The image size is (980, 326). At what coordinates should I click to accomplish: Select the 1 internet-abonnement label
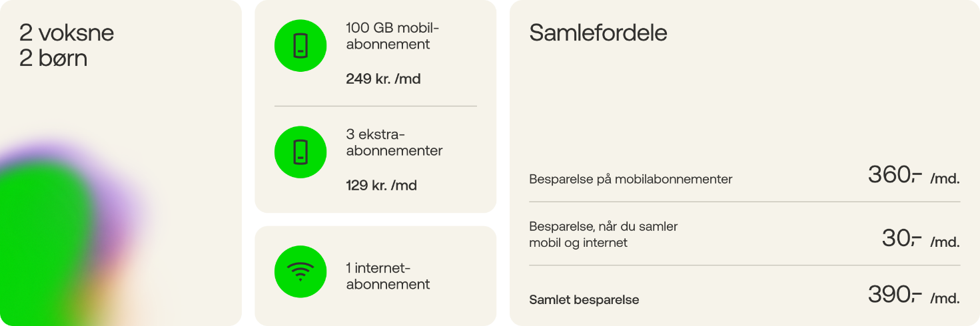pyautogui.click(x=388, y=276)
